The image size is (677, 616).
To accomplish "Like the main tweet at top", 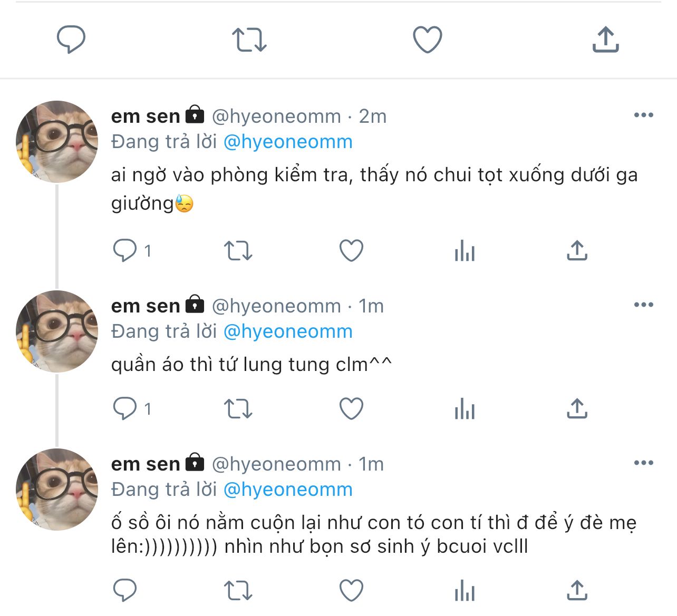I will [x=427, y=40].
